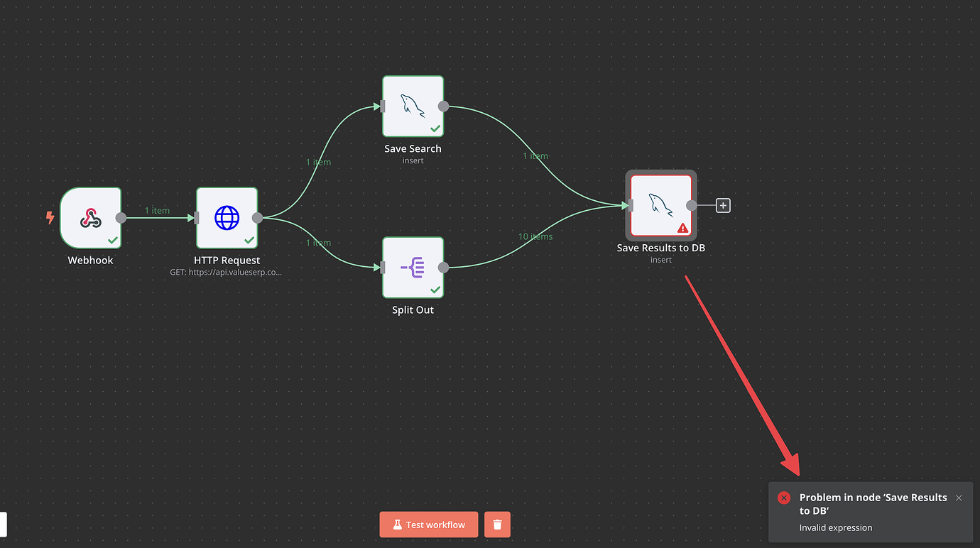Open the Split Out node
Image resolution: width=980 pixels, height=548 pixels.
(x=413, y=268)
